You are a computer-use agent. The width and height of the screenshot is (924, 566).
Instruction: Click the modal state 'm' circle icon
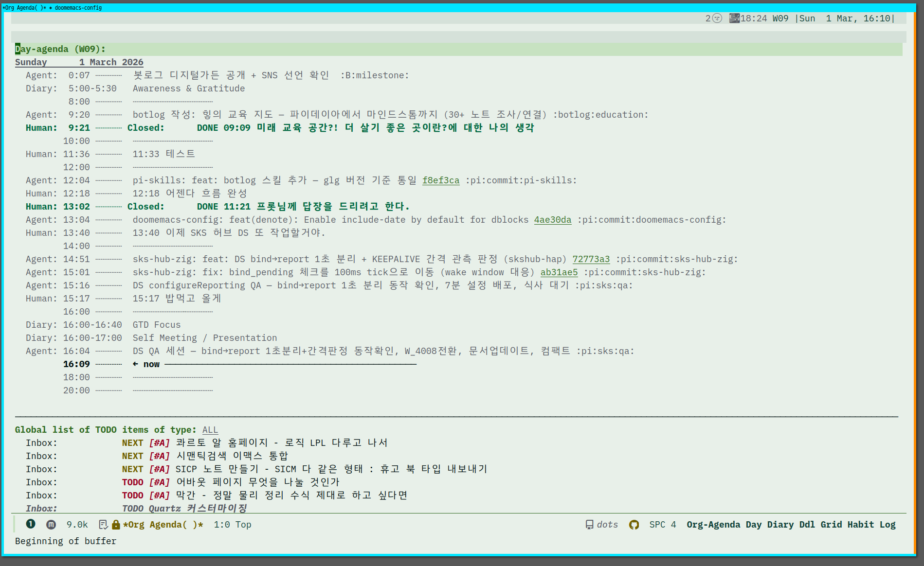[x=51, y=524]
